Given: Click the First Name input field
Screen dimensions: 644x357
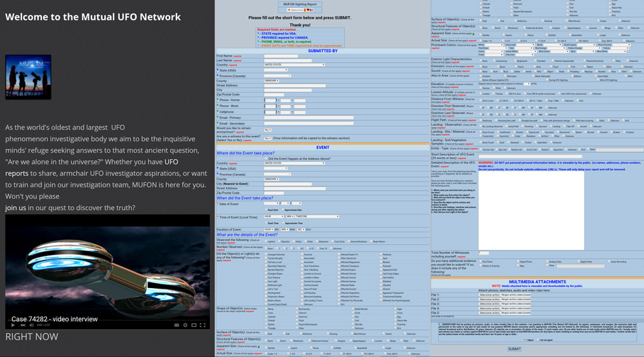Looking at the screenshot, I should tap(281, 56).
